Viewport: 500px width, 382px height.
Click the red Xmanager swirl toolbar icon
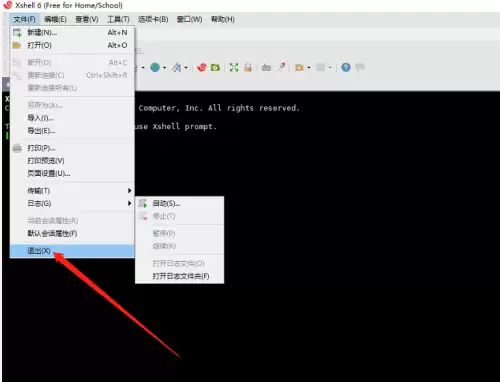point(202,68)
